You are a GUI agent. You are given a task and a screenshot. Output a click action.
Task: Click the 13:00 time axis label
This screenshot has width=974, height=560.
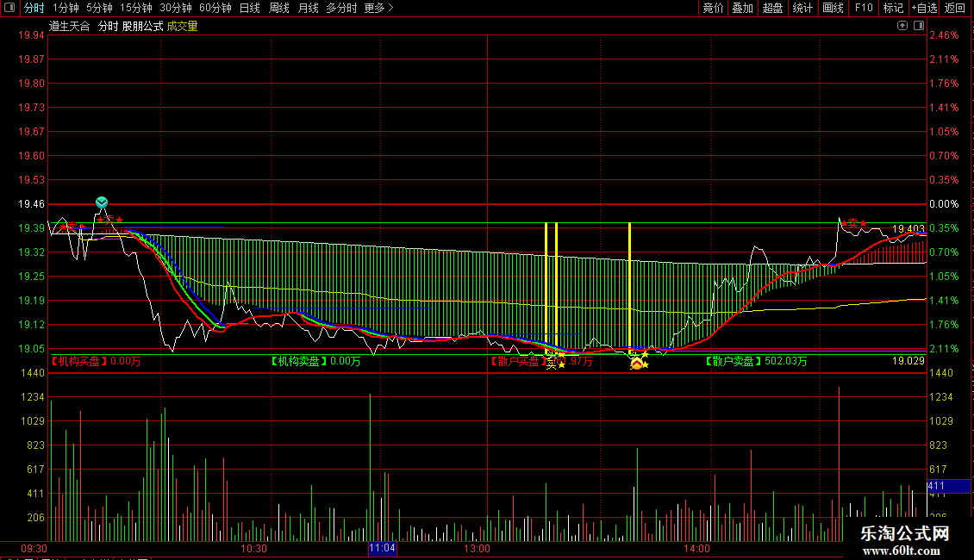(477, 549)
